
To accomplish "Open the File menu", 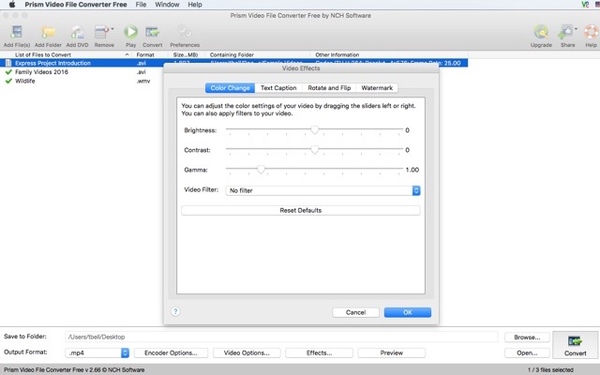I will tap(141, 5).
